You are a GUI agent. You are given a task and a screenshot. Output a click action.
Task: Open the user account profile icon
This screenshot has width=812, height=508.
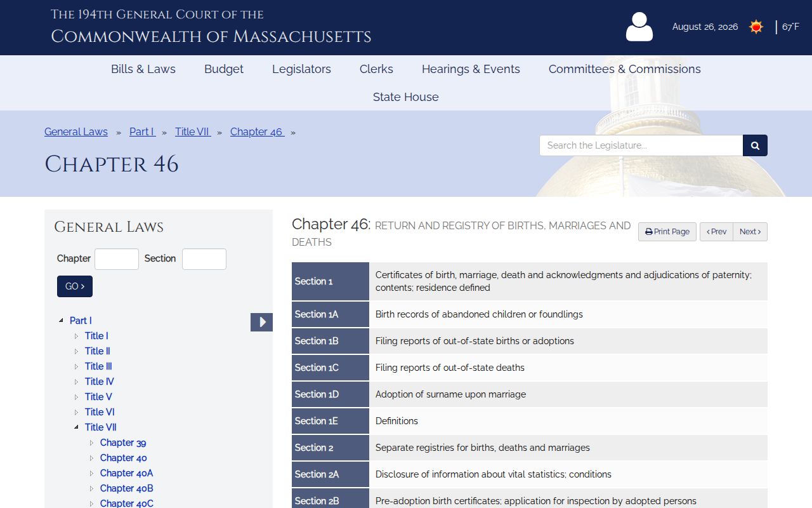pyautogui.click(x=639, y=27)
